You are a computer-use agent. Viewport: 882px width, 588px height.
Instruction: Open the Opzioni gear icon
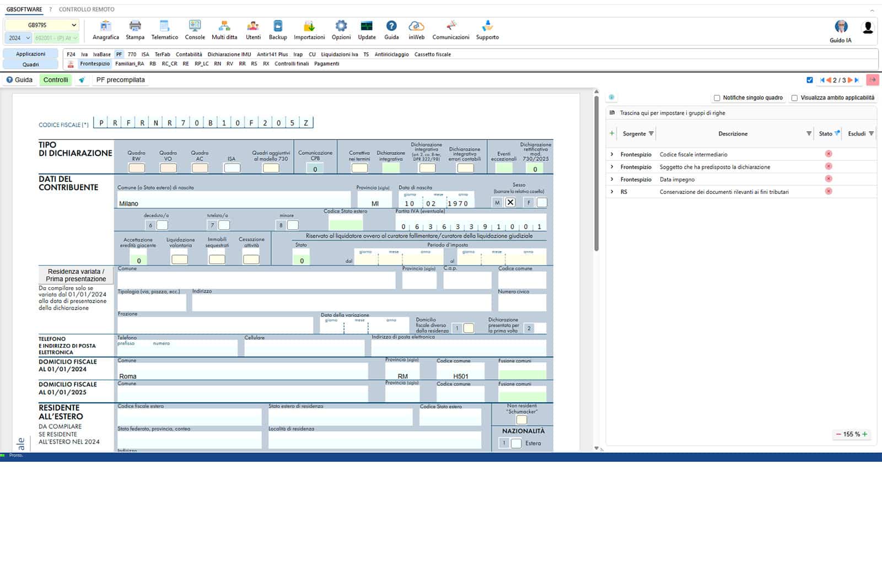point(341,30)
